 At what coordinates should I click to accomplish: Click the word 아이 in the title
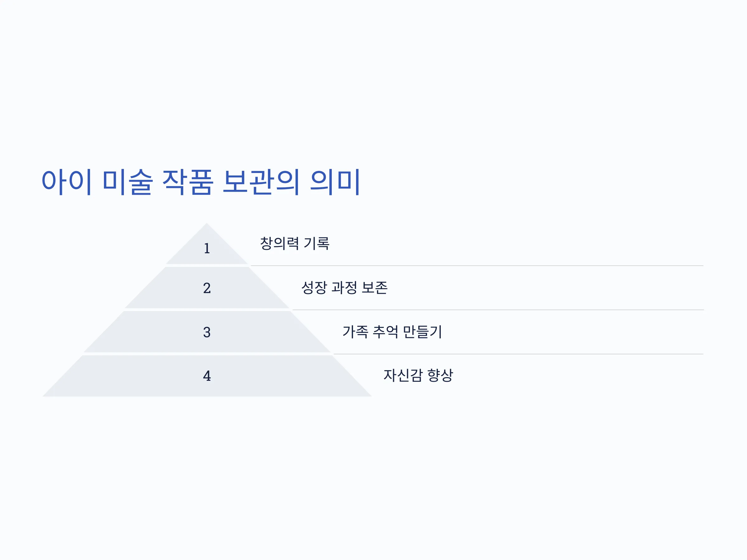coord(67,182)
